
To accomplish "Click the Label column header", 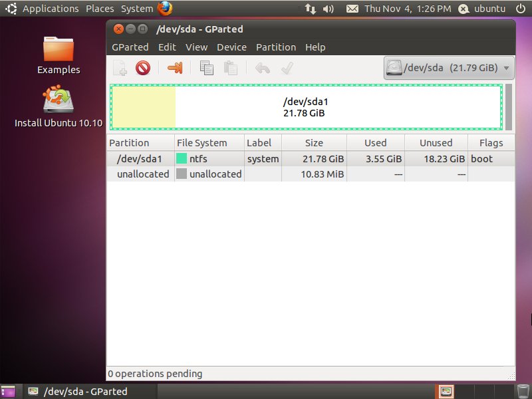I will (263, 143).
